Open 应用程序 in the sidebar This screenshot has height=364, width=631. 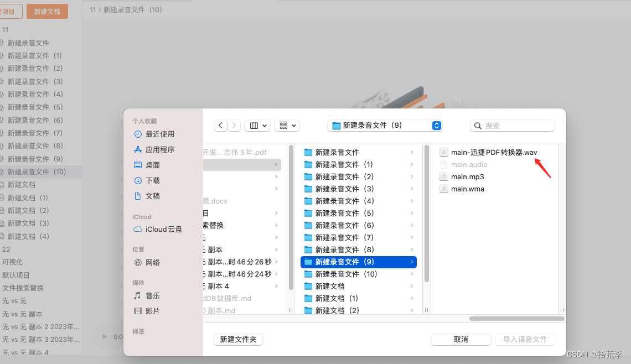[x=160, y=149]
